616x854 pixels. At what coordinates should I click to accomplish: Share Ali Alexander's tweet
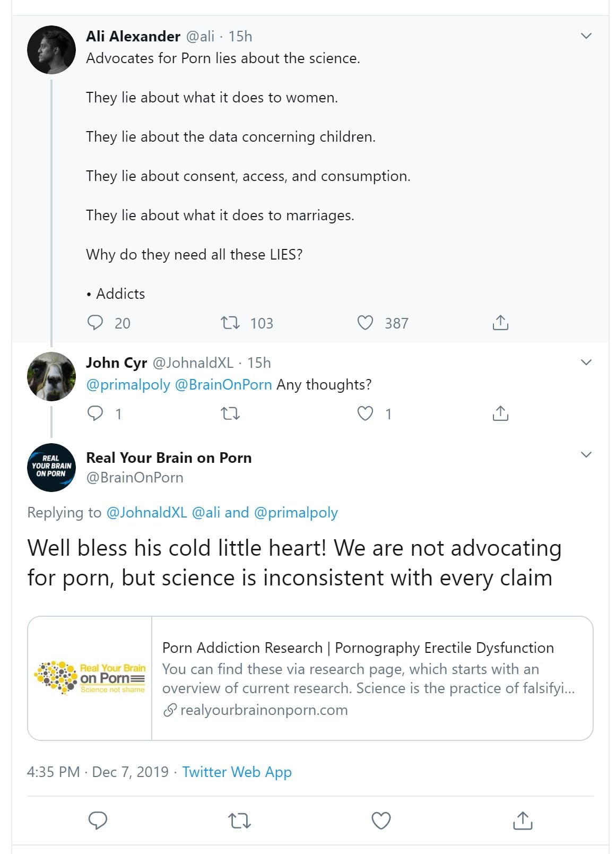coord(500,323)
